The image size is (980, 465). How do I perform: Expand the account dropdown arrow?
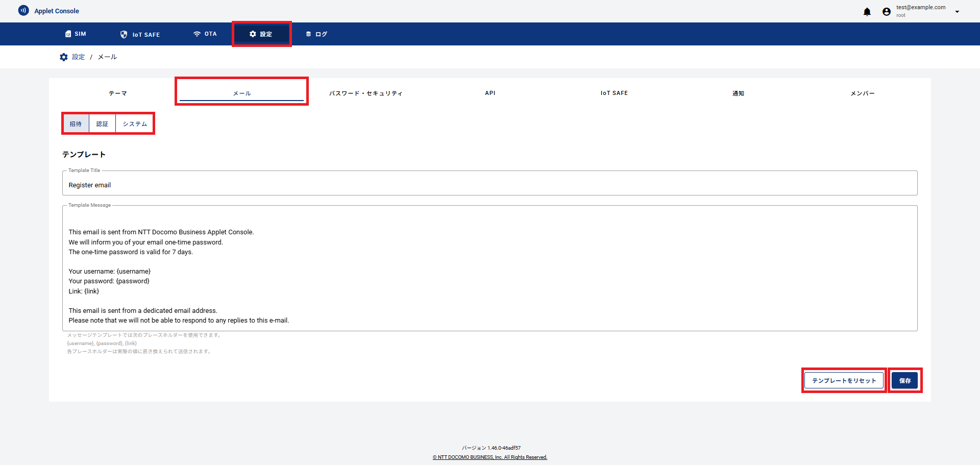pyautogui.click(x=957, y=12)
